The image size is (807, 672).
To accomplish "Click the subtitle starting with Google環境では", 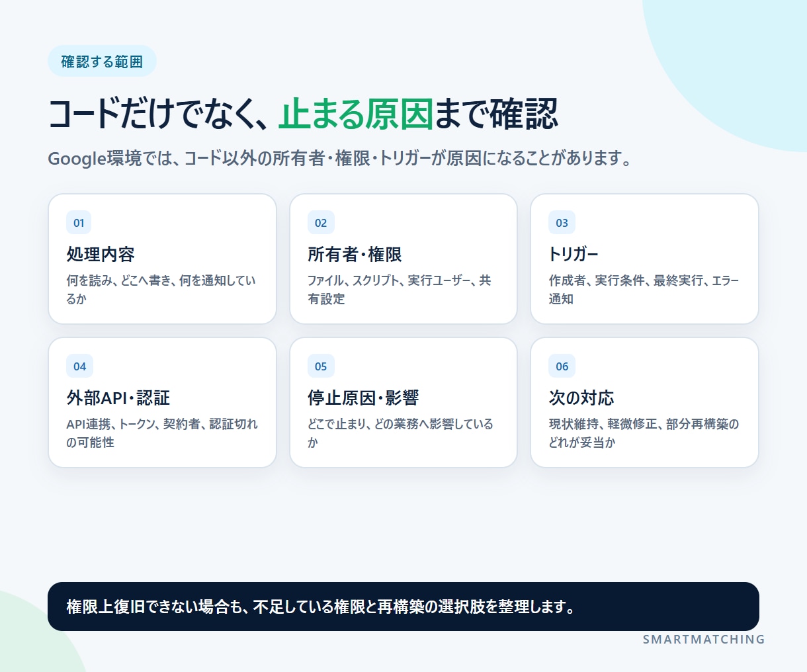I will tap(340, 159).
